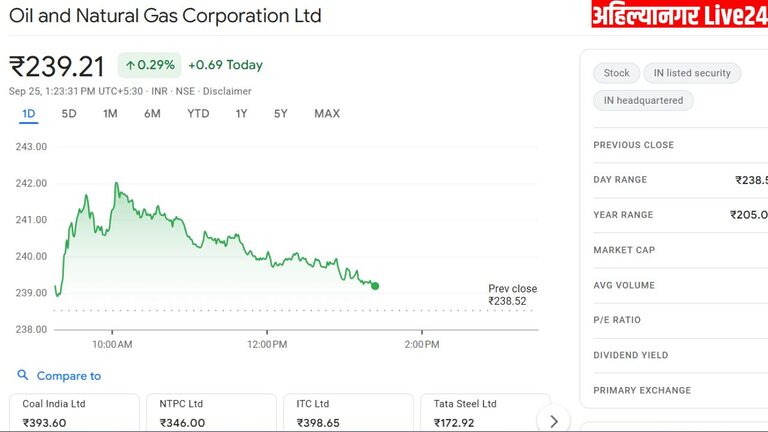Open the Coal India Ltd comparison card
The width and height of the screenshot is (768, 432).
(75, 412)
